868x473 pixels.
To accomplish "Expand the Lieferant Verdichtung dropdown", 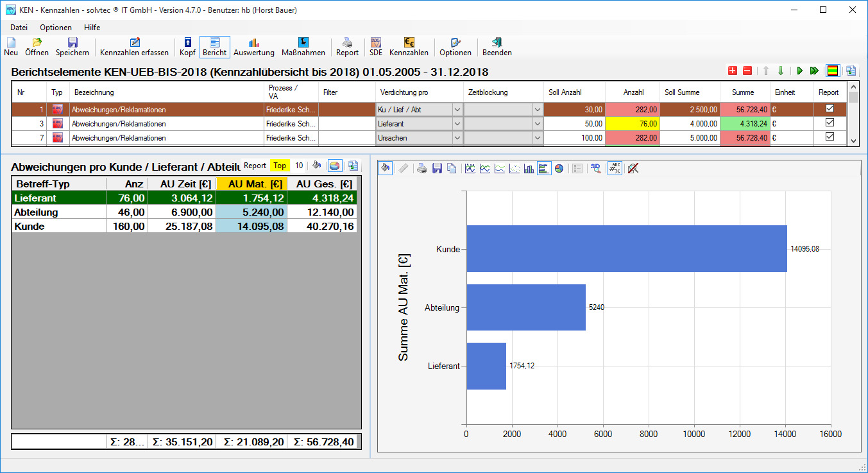I will coord(457,124).
